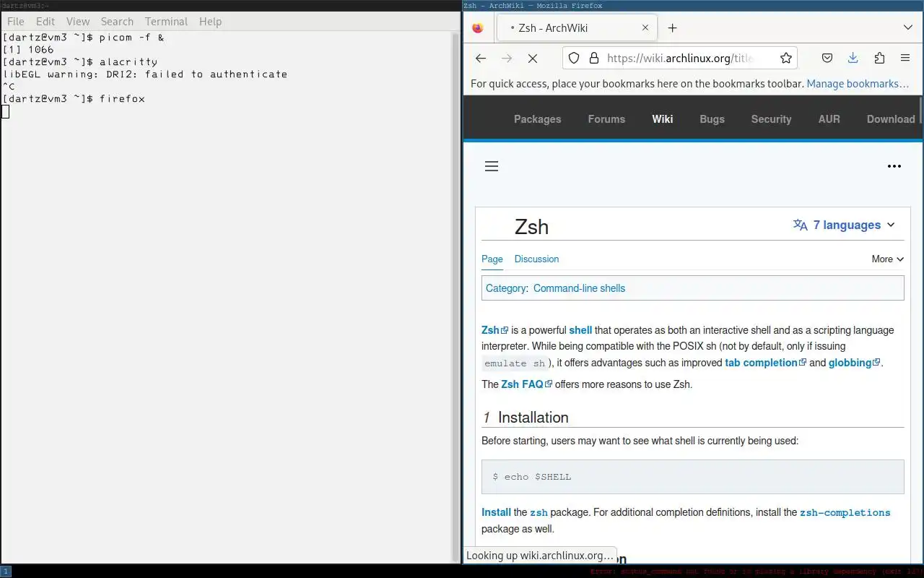
Task: Toggle the wiki sidebar hamburger menu
Action: (x=492, y=166)
